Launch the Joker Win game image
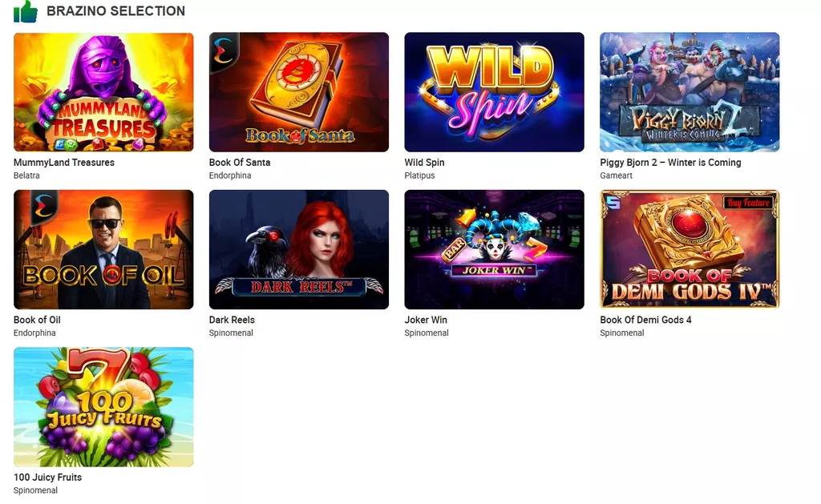 (x=494, y=250)
